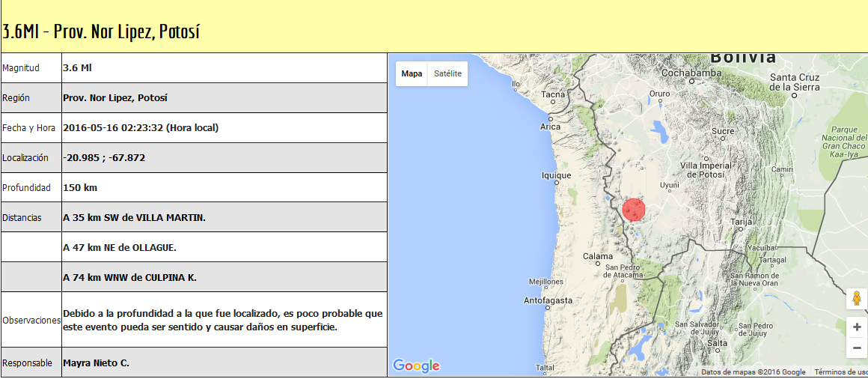This screenshot has width=868, height=379.
Task: Open the Google logo link on map
Action: click(x=416, y=366)
